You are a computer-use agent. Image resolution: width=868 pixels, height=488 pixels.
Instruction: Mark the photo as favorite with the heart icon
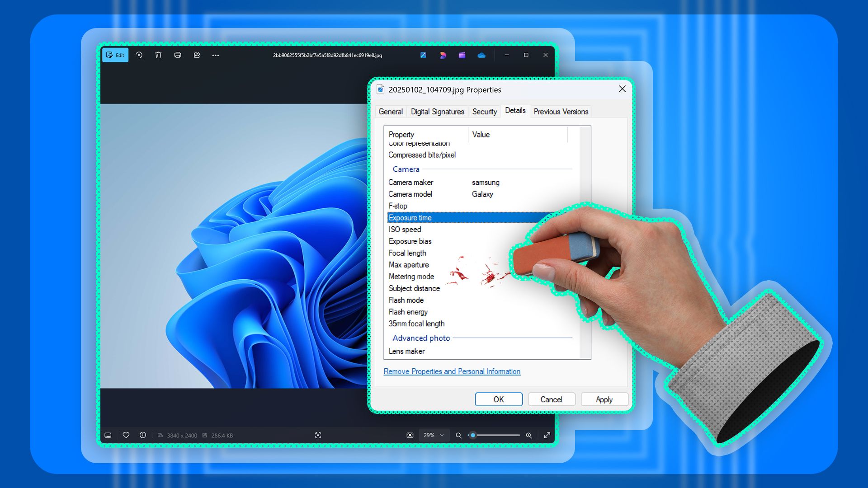coord(126,435)
